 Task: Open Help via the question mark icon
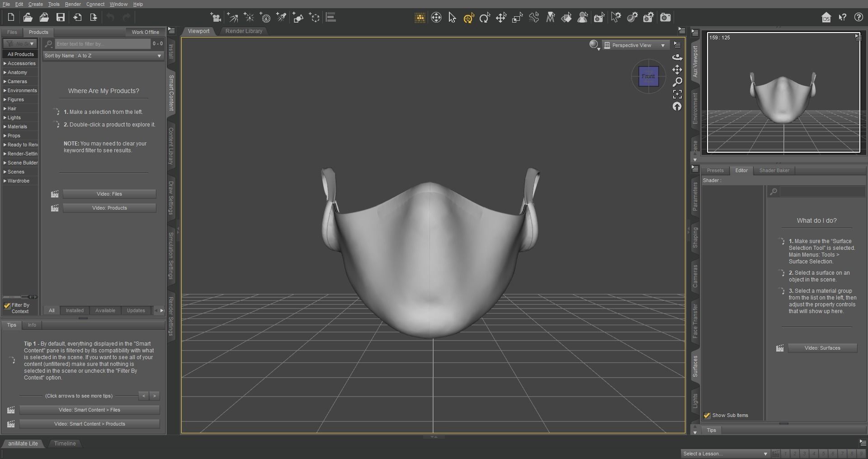[858, 18]
